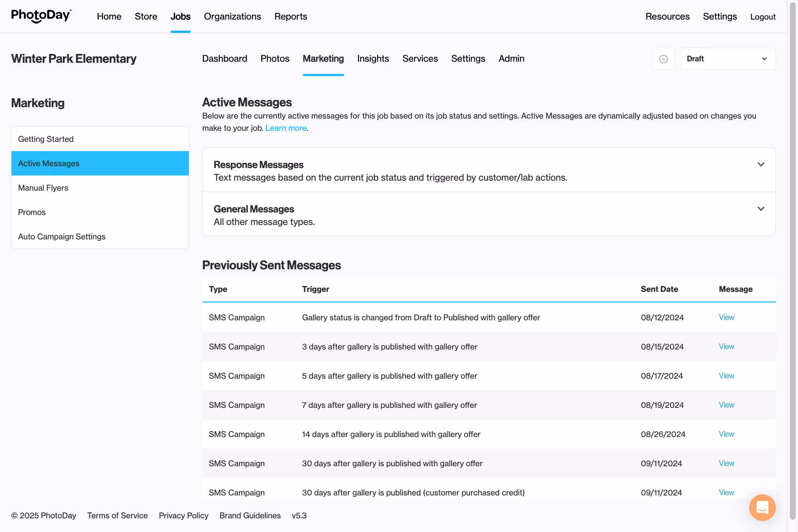Click the Sent Date column header
This screenshot has width=798, height=532.
[659, 289]
